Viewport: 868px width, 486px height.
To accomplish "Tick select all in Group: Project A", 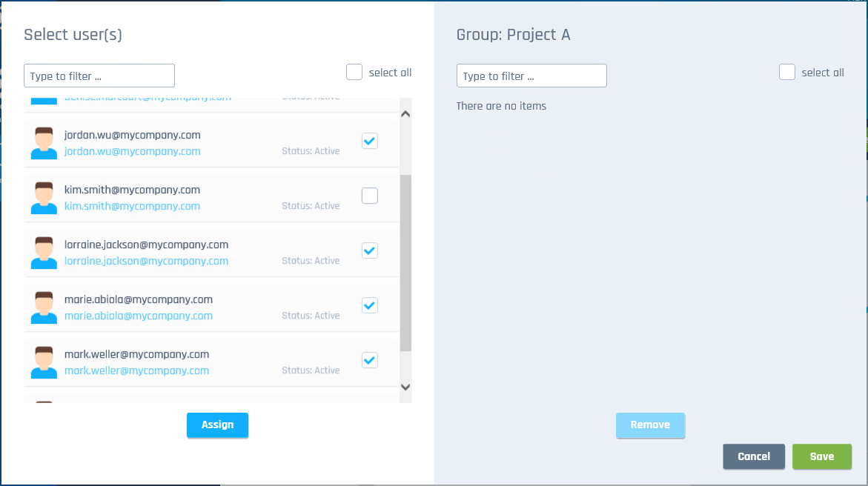I will point(787,72).
